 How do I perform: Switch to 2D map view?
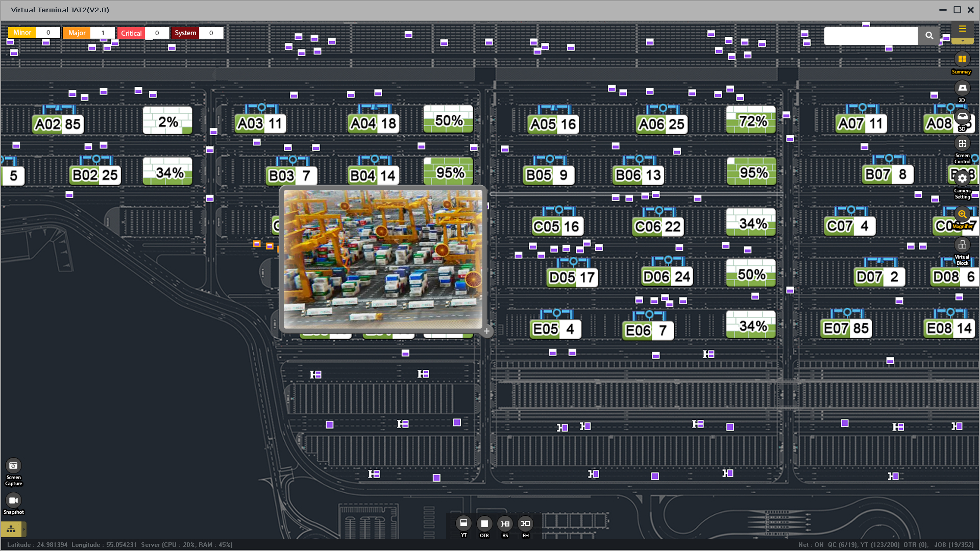point(962,89)
